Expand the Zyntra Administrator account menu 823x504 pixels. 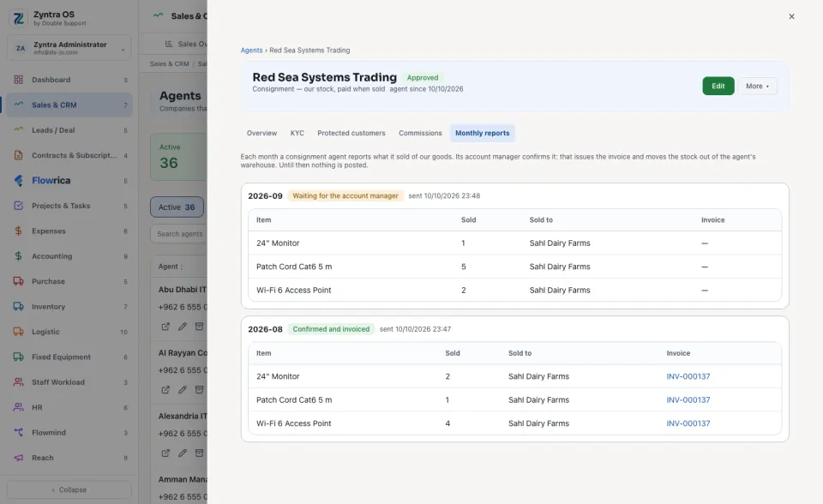click(69, 48)
